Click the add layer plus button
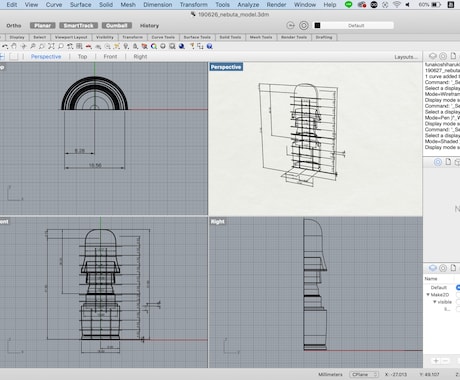The width and height of the screenshot is (460, 380). 436,361
